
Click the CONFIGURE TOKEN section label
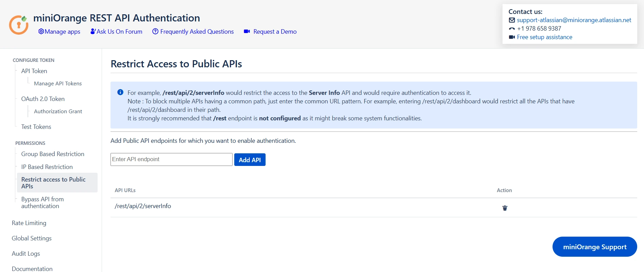coord(33,60)
